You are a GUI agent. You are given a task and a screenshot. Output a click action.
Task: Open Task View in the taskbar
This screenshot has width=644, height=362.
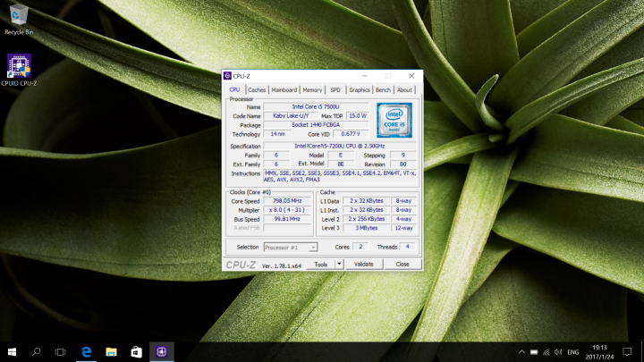pyautogui.click(x=62, y=351)
